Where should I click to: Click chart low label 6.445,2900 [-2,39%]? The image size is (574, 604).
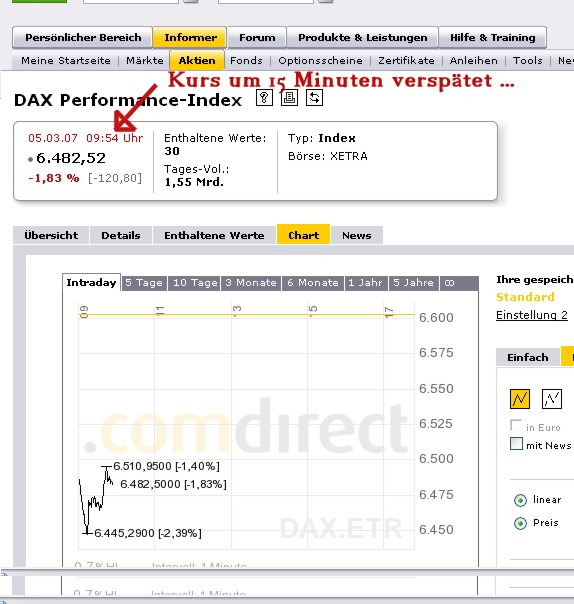click(148, 533)
